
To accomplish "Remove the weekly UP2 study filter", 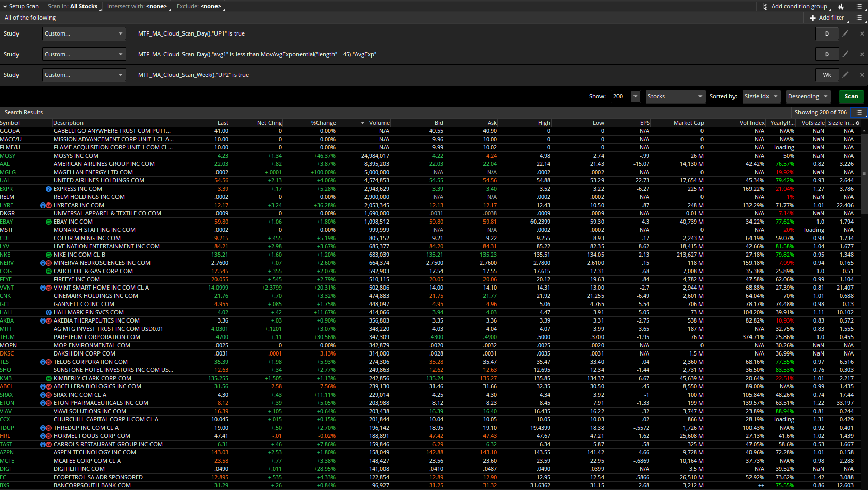I will click(x=862, y=75).
